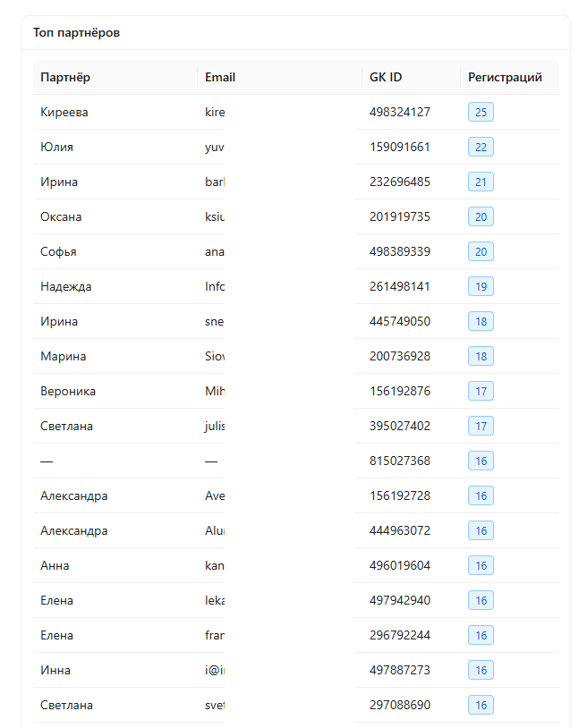Screen dimensions: 579x728
Task: Select partner name Оксана
Action: point(61,216)
